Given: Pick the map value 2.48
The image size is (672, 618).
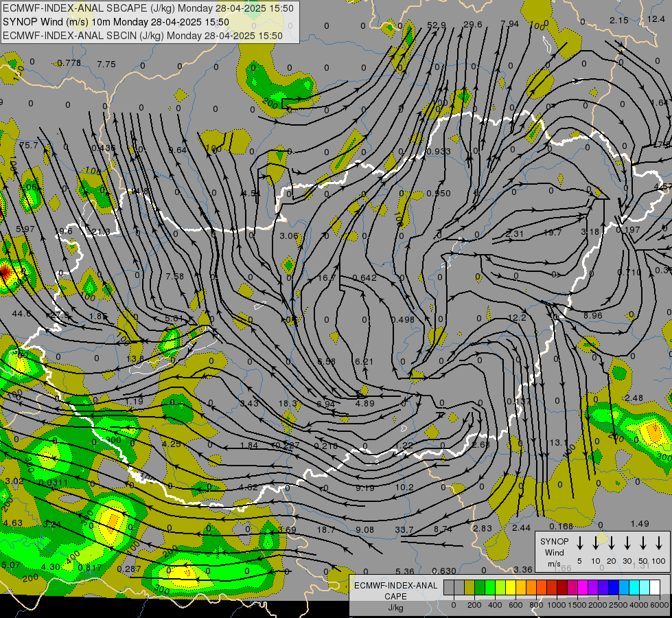Looking at the screenshot, I should tap(634, 398).
